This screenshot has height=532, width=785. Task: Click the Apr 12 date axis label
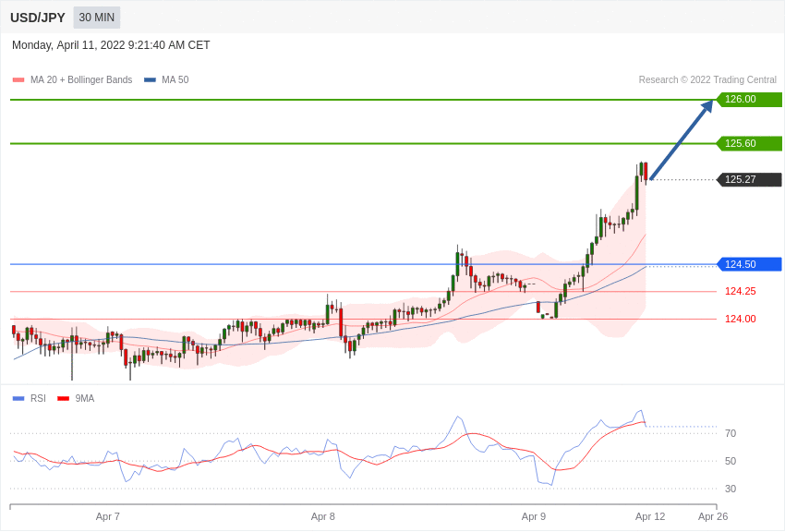650,516
